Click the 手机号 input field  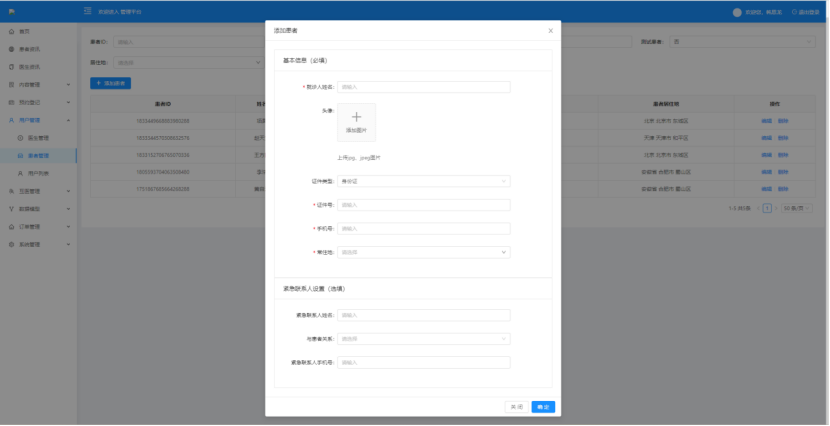pos(423,228)
